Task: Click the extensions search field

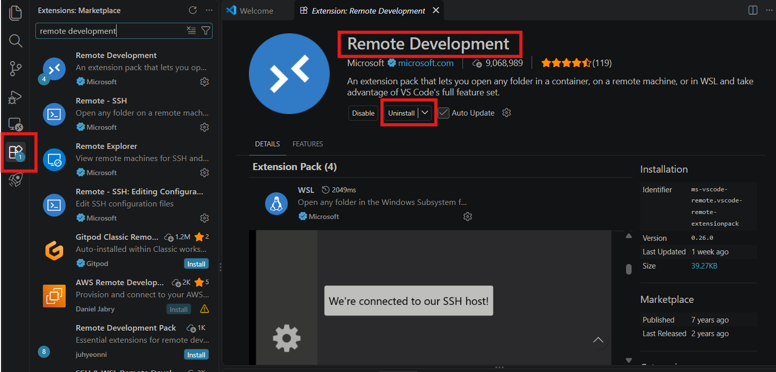Action: (111, 31)
